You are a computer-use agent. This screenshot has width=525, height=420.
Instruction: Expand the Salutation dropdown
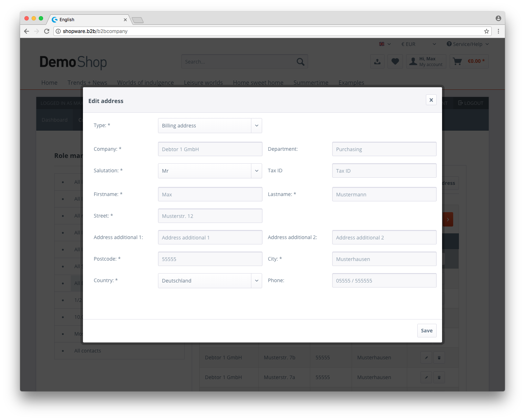[210, 171]
